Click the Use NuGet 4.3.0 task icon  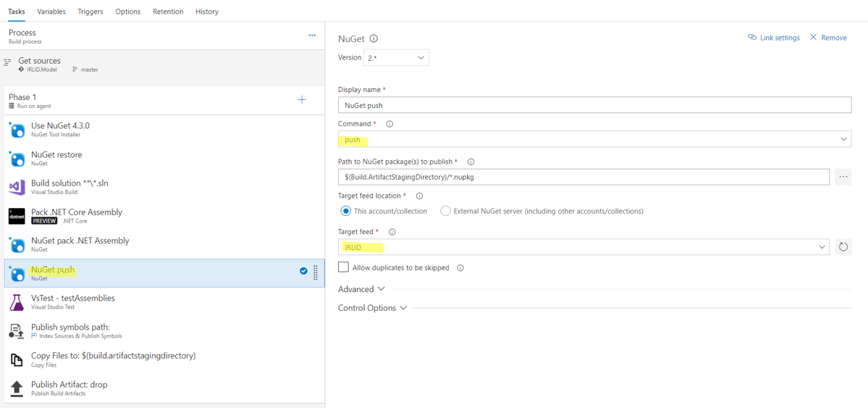click(x=17, y=130)
